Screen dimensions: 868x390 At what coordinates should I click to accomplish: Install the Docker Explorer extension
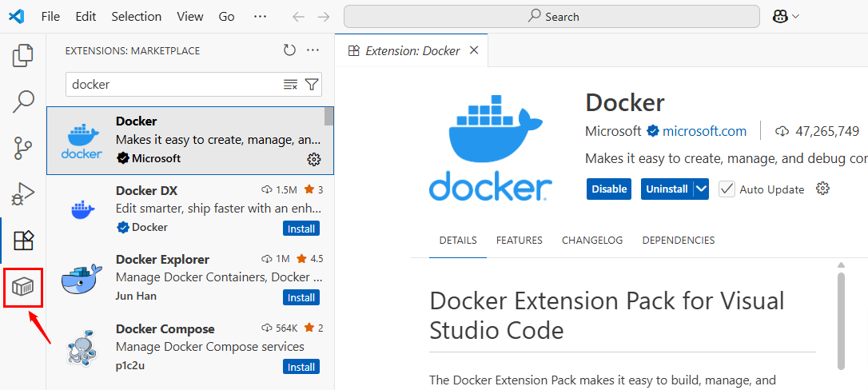point(301,298)
